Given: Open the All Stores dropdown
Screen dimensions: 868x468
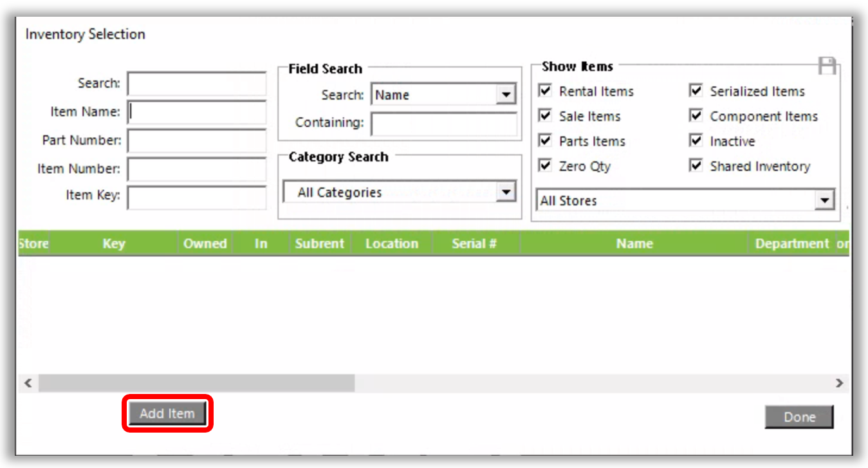Looking at the screenshot, I should [824, 201].
